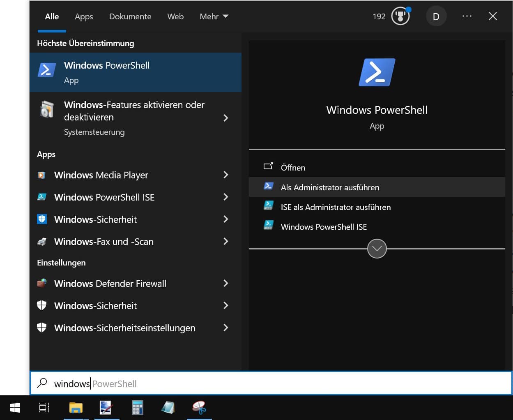Screen dimensions: 513x420
Task: Open the rewards trophy badge icon
Action: [400, 16]
